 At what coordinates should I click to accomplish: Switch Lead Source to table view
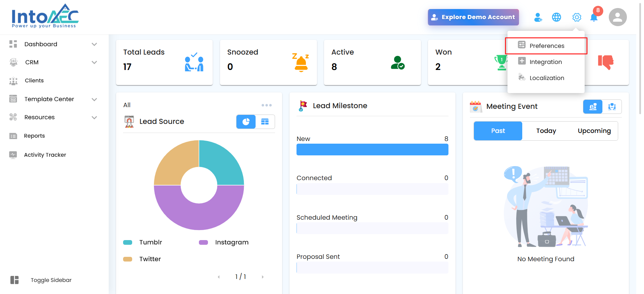(265, 122)
